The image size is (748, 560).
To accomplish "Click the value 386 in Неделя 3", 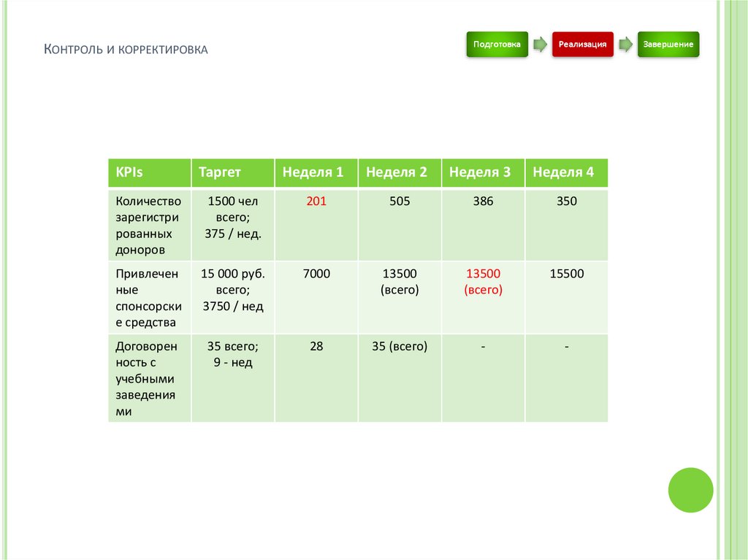I will point(484,201).
